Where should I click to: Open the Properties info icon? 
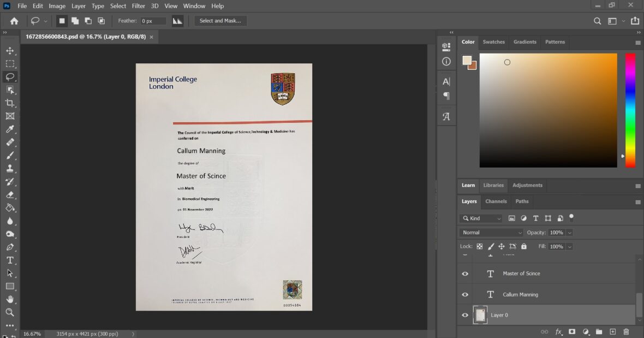(x=446, y=62)
